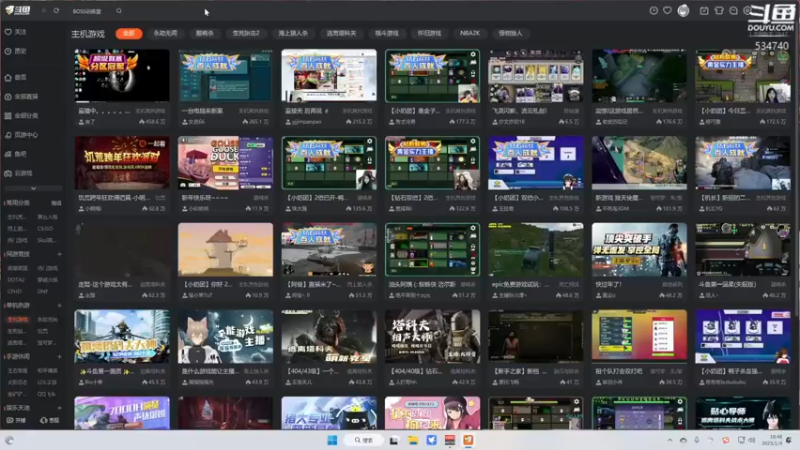Viewport: 800px width, 450px height.
Task: Click the volume icon in the system tray
Action: (752, 440)
